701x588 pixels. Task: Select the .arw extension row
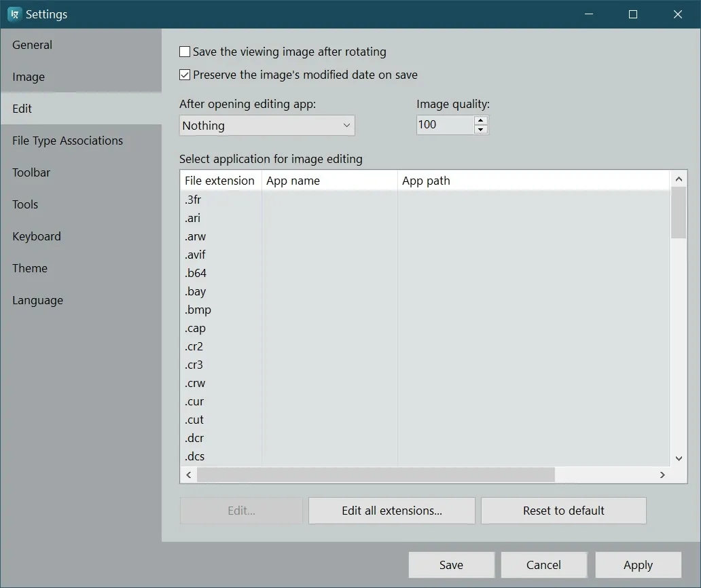[425, 236]
